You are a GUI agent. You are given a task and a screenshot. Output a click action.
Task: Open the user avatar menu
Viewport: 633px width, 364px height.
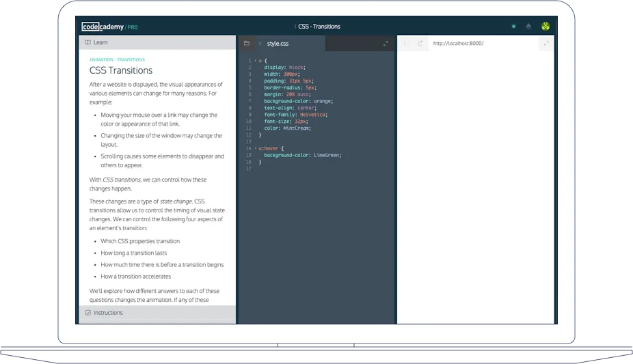coord(546,27)
